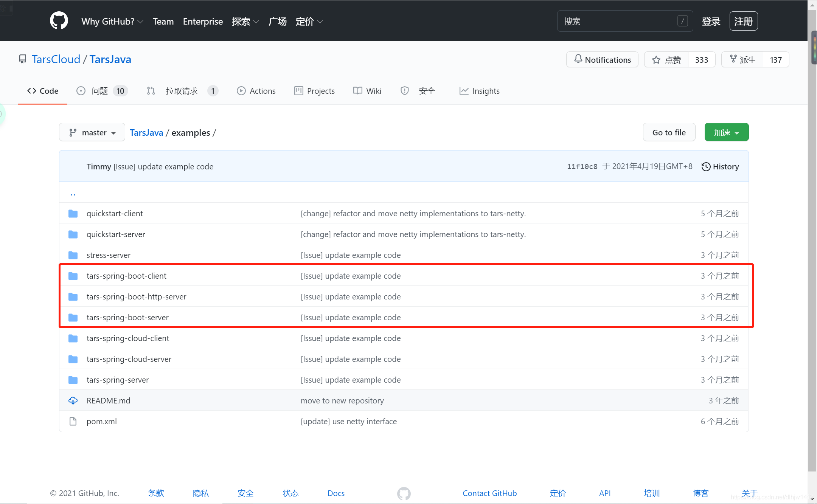
Task: Open the tars-spring-boot-server folder icon
Action: (73, 318)
